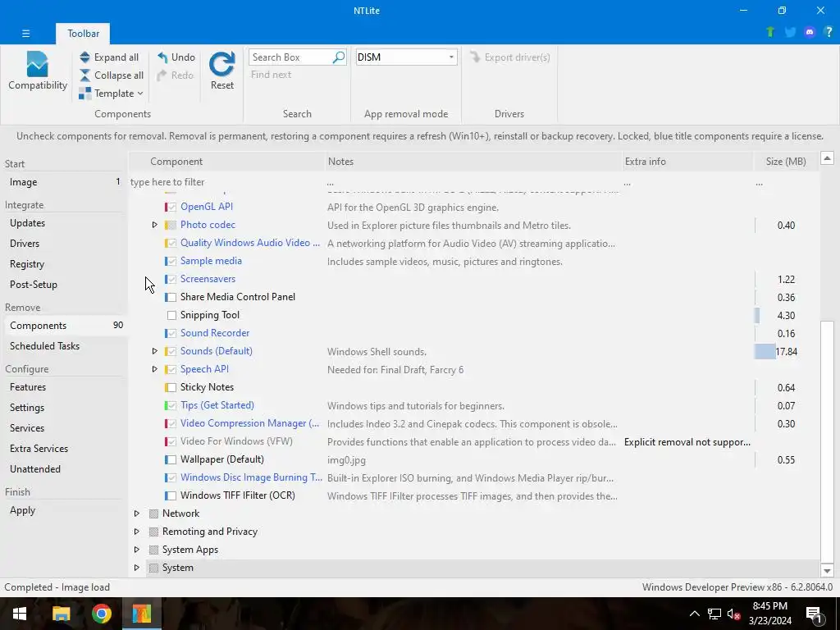This screenshot has width=840, height=630.
Task: Click the Undo arrow
Action: click(x=162, y=57)
